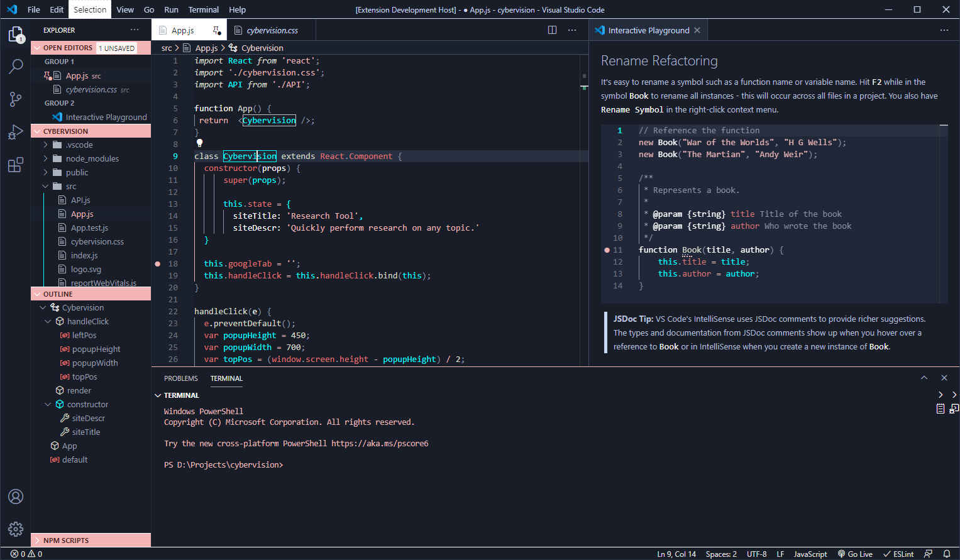Click the Cybervision class icon in Outline
Viewport: 960px width, 560px height.
pyautogui.click(x=55, y=307)
